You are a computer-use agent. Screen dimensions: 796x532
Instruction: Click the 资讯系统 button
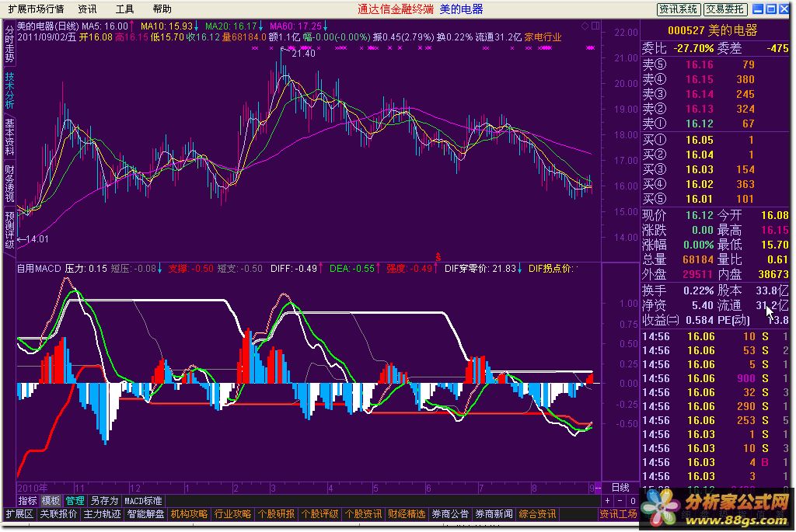point(679,9)
